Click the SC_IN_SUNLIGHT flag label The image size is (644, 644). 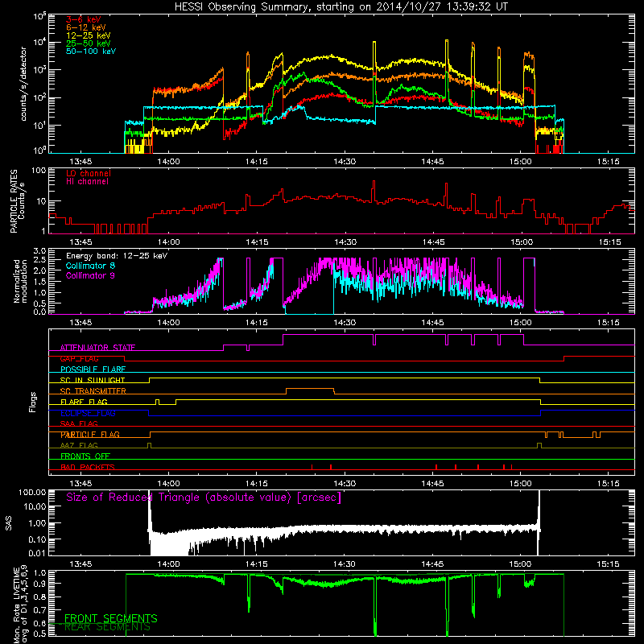pos(93,380)
